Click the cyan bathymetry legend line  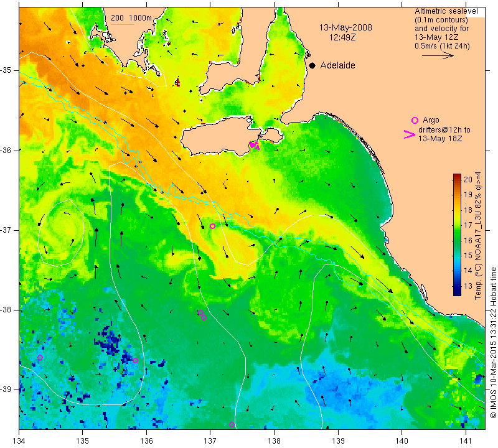point(123,24)
